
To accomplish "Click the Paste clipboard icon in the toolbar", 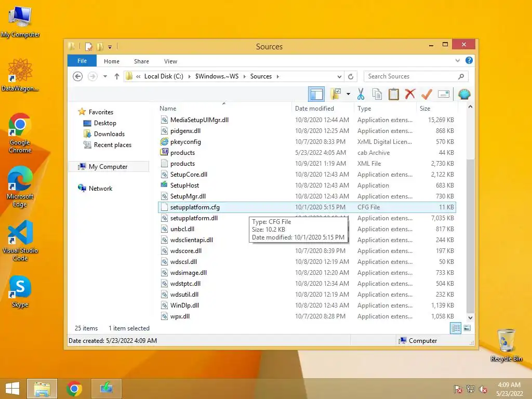I will [x=394, y=94].
